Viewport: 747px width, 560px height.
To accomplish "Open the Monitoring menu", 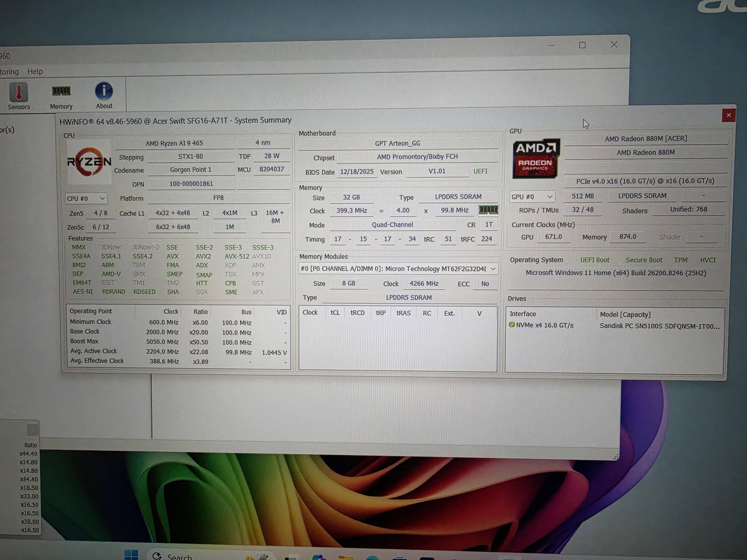I will pos(9,72).
